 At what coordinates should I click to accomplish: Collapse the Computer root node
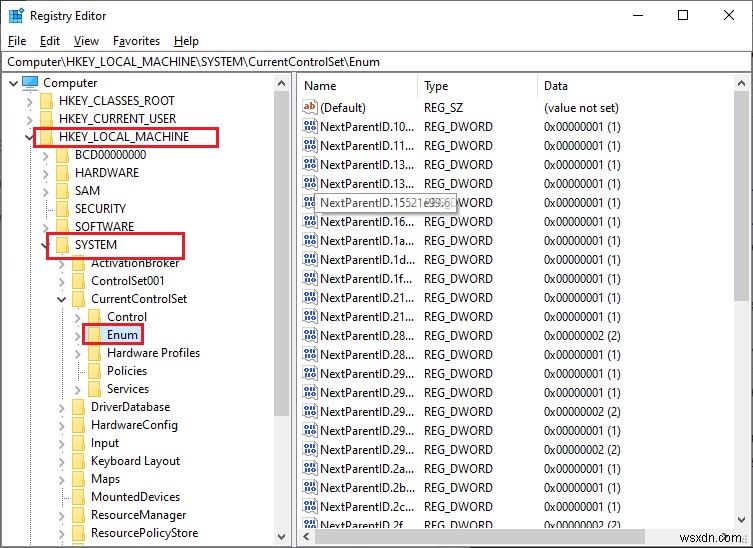13,83
